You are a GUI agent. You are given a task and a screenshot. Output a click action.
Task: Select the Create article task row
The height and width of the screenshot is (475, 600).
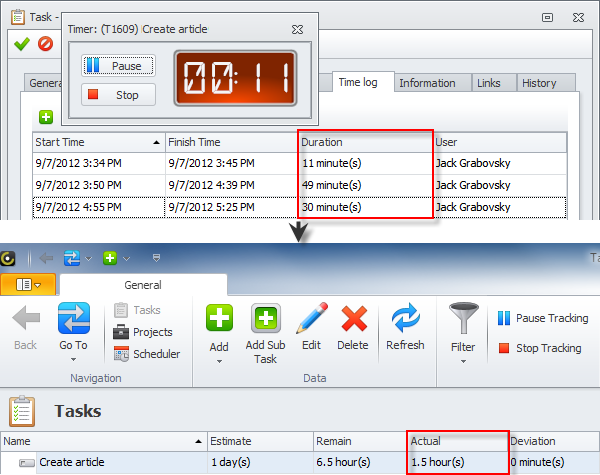100,463
